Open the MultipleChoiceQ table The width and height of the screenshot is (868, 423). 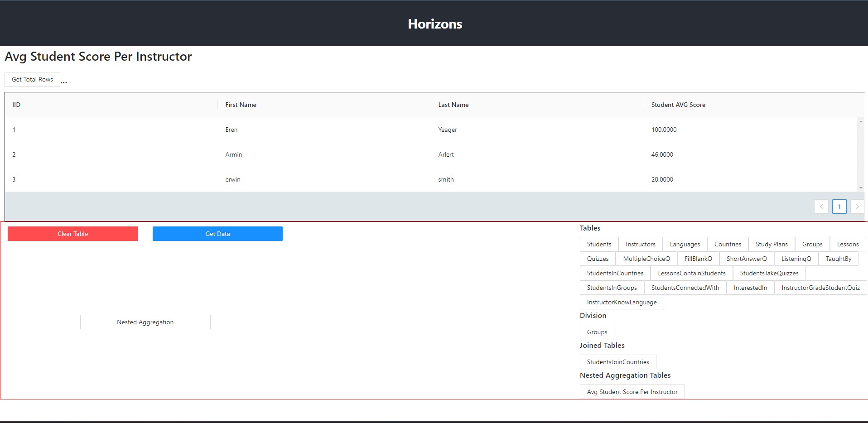646,259
